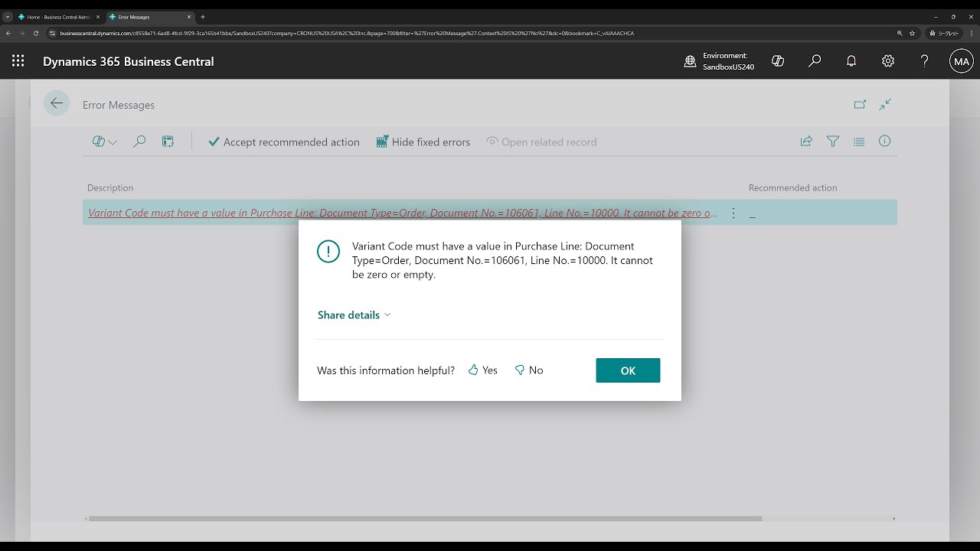This screenshot has width=980, height=551.
Task: Collapse the page with the shrink arrows
Action: point(885,104)
